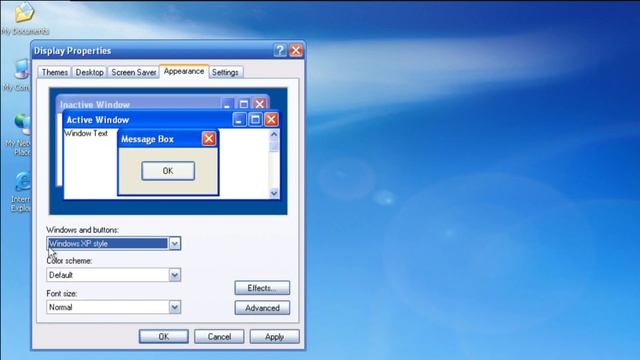Screen dimensions: 640x360
Task: Switch to the Desktop tab
Action: 89,72
